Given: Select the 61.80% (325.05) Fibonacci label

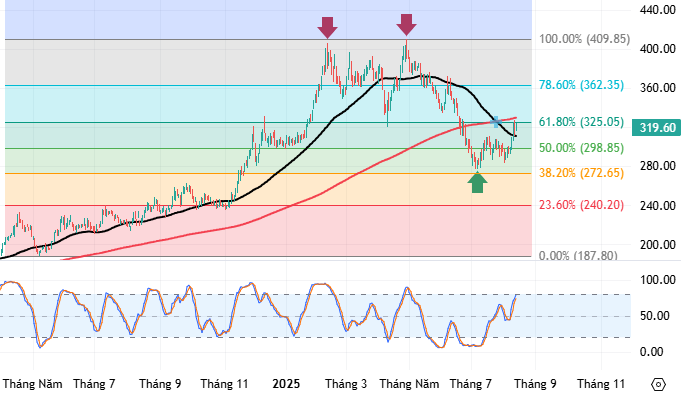Looking at the screenshot, I should tap(581, 122).
